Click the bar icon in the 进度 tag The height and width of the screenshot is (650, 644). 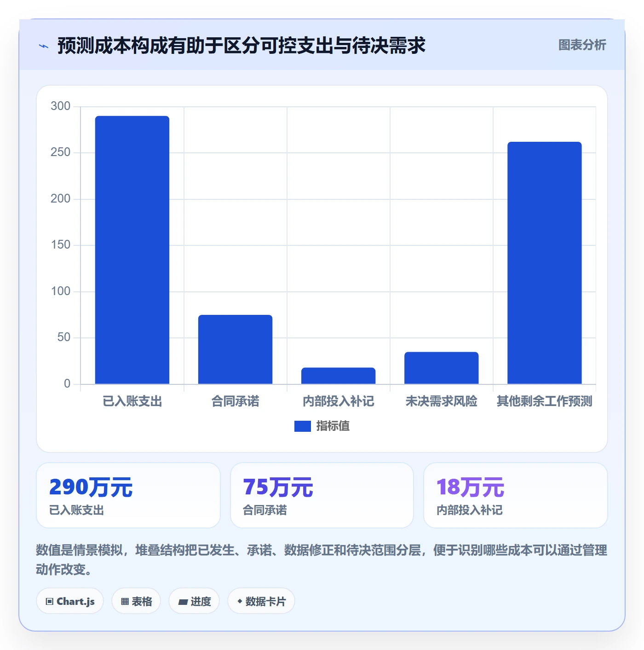click(x=183, y=602)
